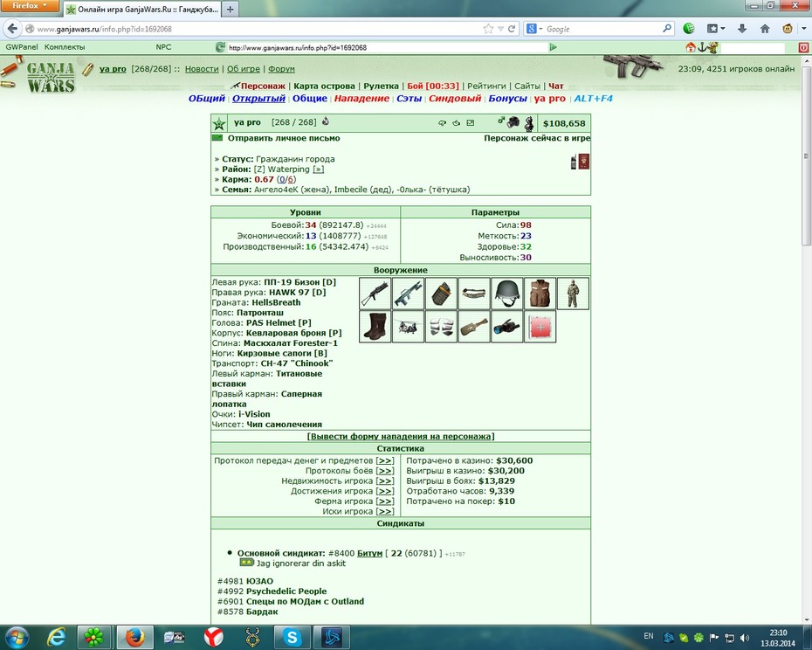Open ICQ flower icon in taskbar
Viewport: 812px width, 650px height.
click(x=93, y=637)
